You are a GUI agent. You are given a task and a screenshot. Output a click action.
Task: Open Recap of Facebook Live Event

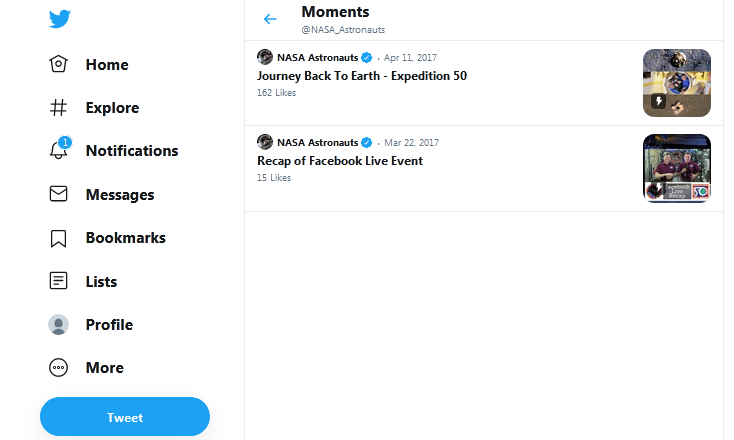click(340, 161)
